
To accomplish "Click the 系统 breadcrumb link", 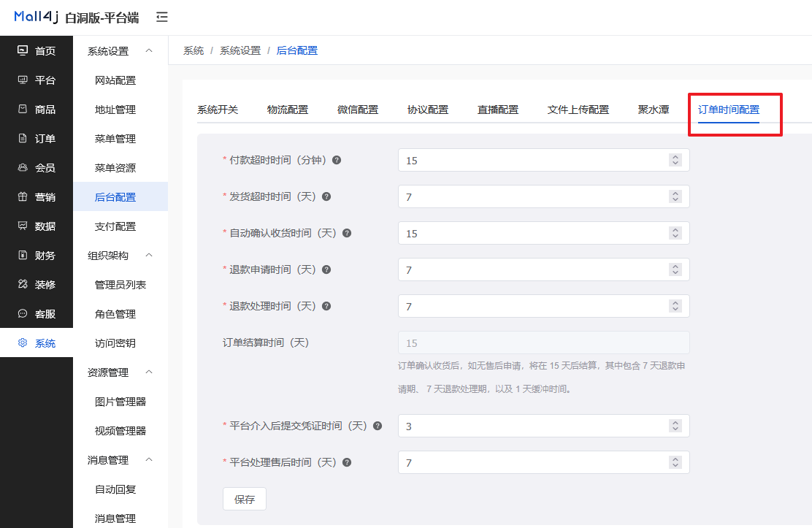I will (x=194, y=50).
